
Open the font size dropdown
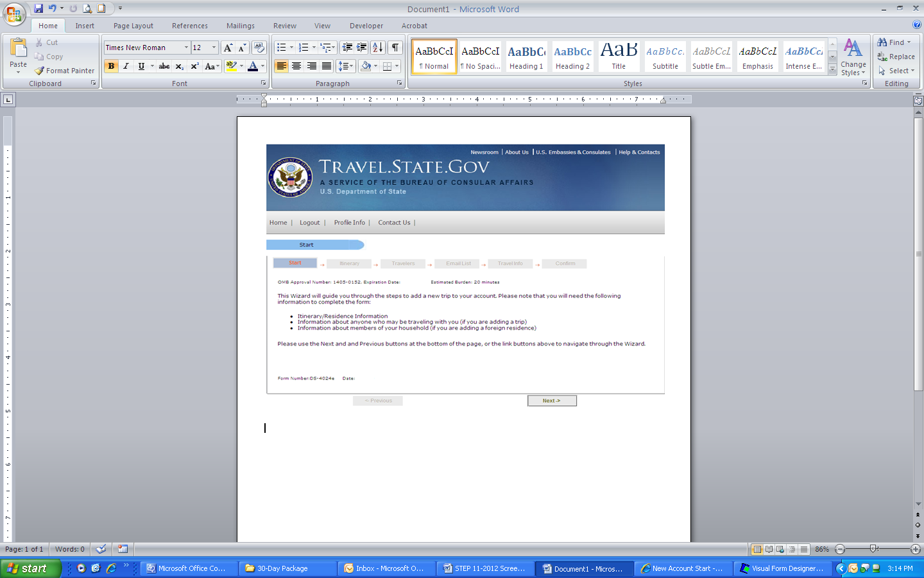tap(214, 48)
